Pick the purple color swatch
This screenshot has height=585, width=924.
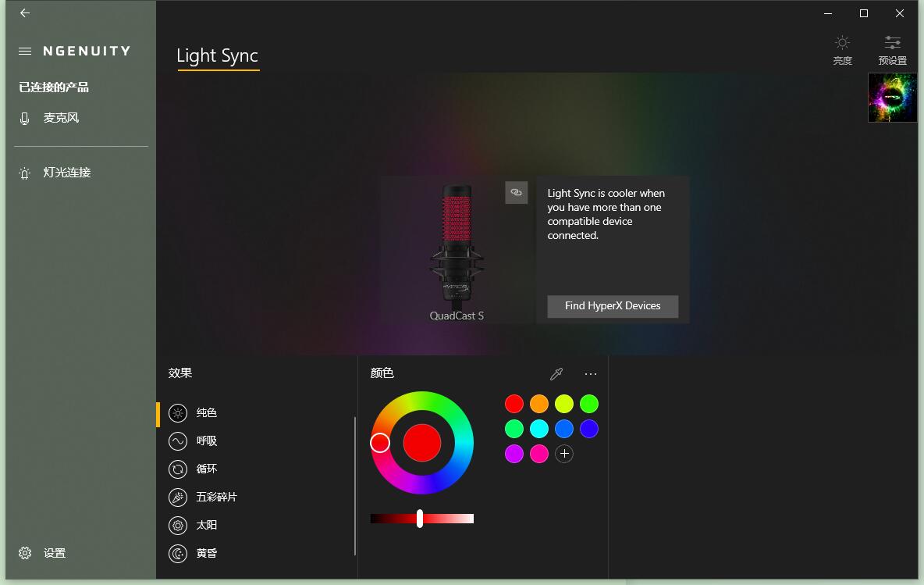(514, 454)
